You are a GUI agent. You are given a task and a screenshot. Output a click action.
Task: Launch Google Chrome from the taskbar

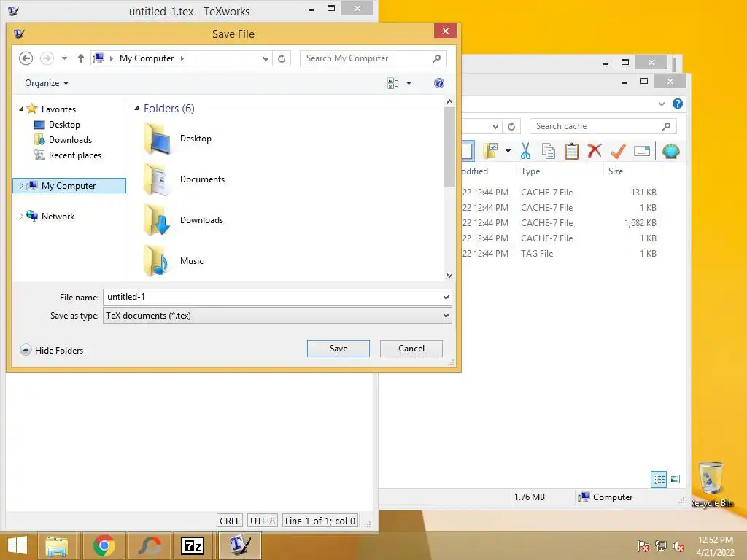(104, 545)
